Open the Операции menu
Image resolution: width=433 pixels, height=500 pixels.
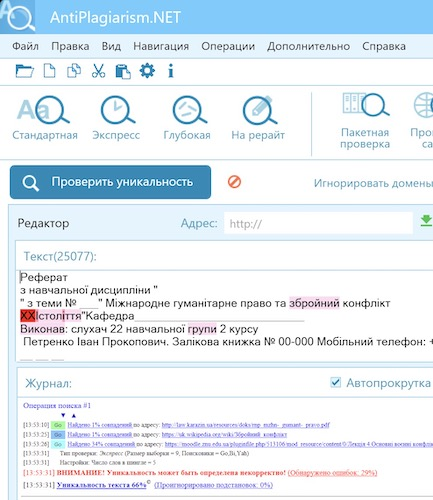tap(228, 46)
